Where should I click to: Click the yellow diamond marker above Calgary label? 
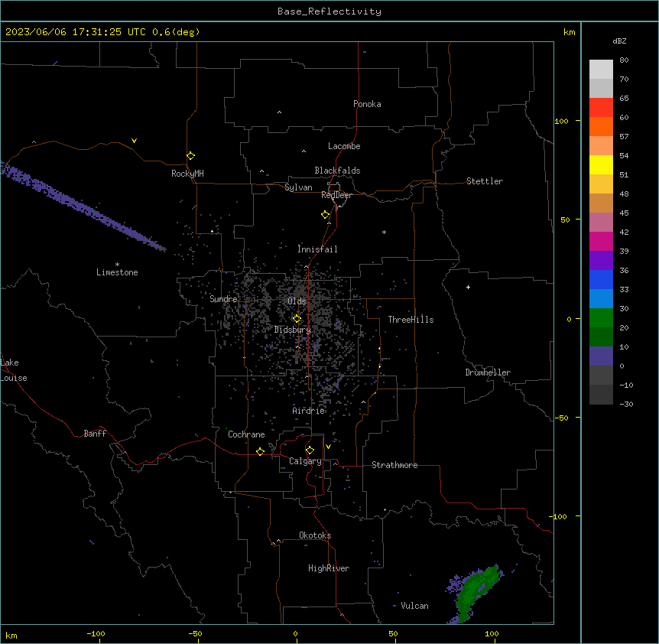(310, 450)
